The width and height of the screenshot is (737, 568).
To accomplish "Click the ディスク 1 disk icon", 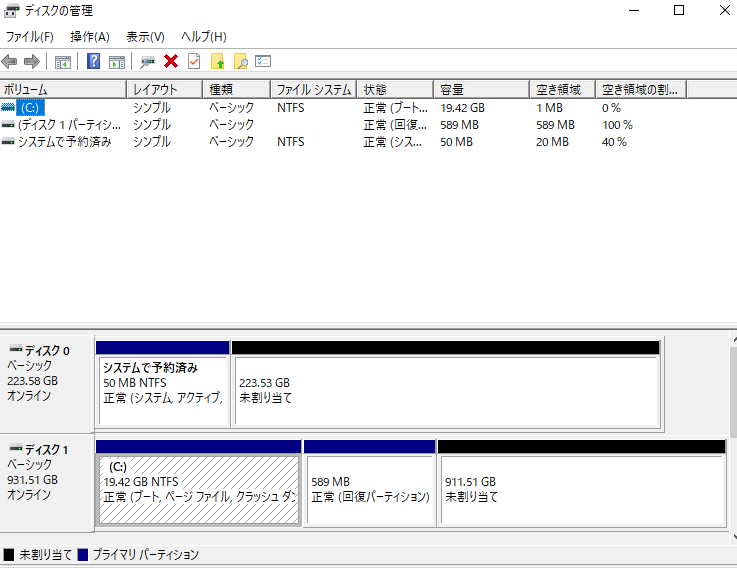I will 16,448.
